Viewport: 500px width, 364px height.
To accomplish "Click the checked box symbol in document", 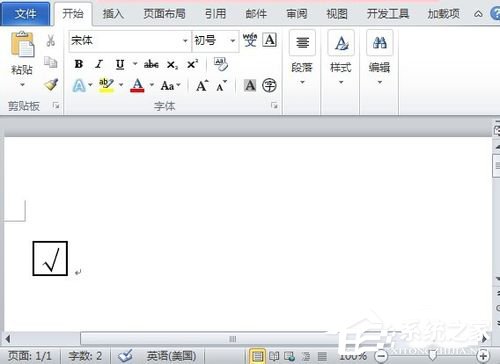I will (x=50, y=259).
